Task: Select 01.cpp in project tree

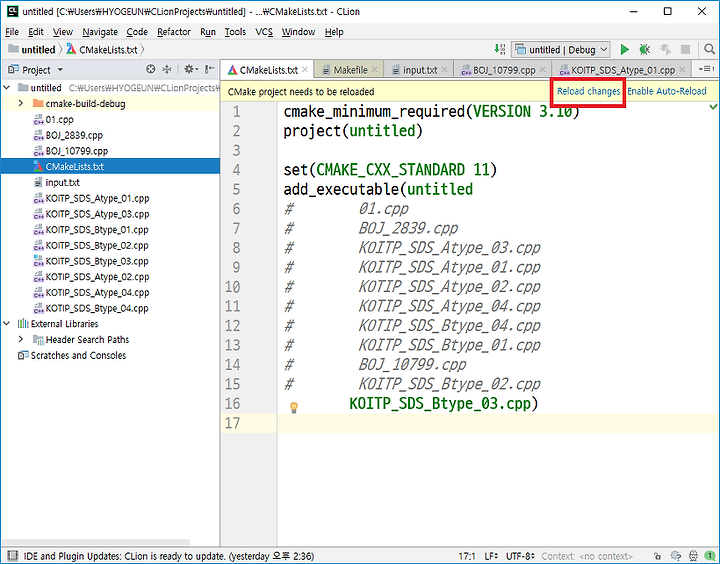Action: (x=59, y=119)
